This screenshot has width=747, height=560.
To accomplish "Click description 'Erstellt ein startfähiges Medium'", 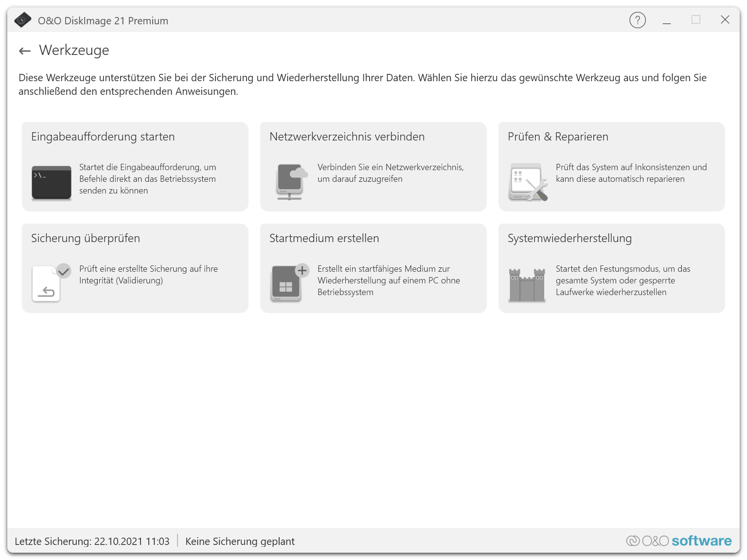I will coord(389,280).
